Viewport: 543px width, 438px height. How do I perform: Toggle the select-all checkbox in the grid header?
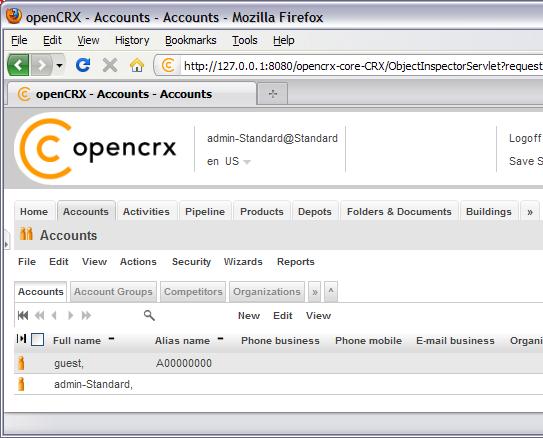(x=37, y=340)
